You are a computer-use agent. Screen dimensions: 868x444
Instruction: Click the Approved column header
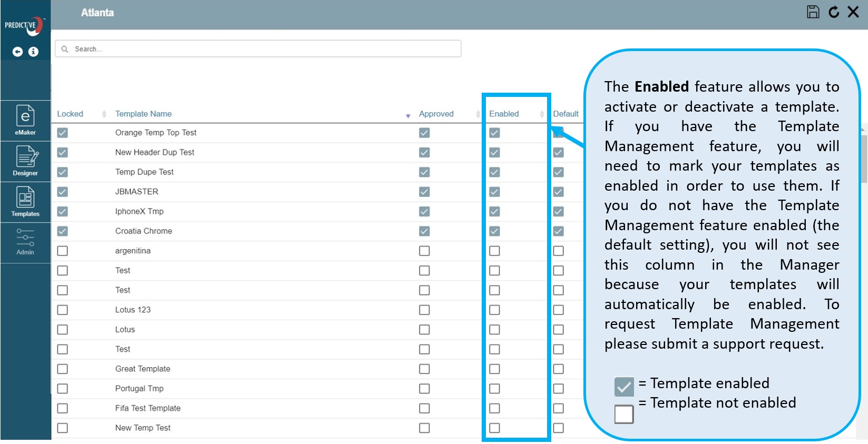(x=436, y=114)
